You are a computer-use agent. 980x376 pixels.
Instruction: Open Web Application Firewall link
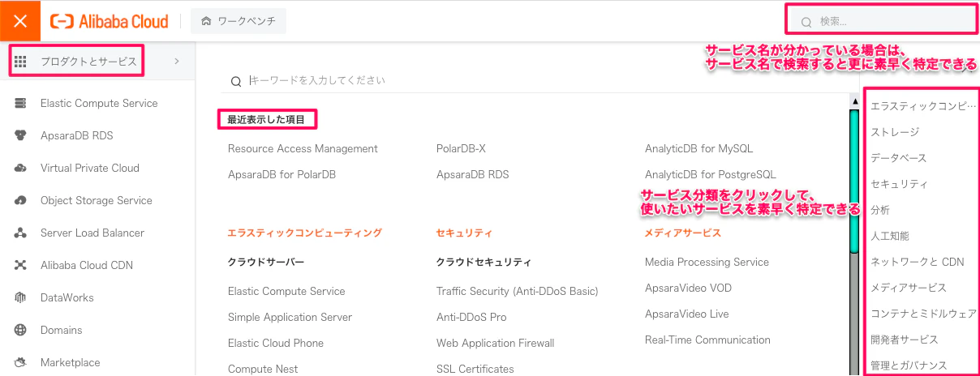495,344
